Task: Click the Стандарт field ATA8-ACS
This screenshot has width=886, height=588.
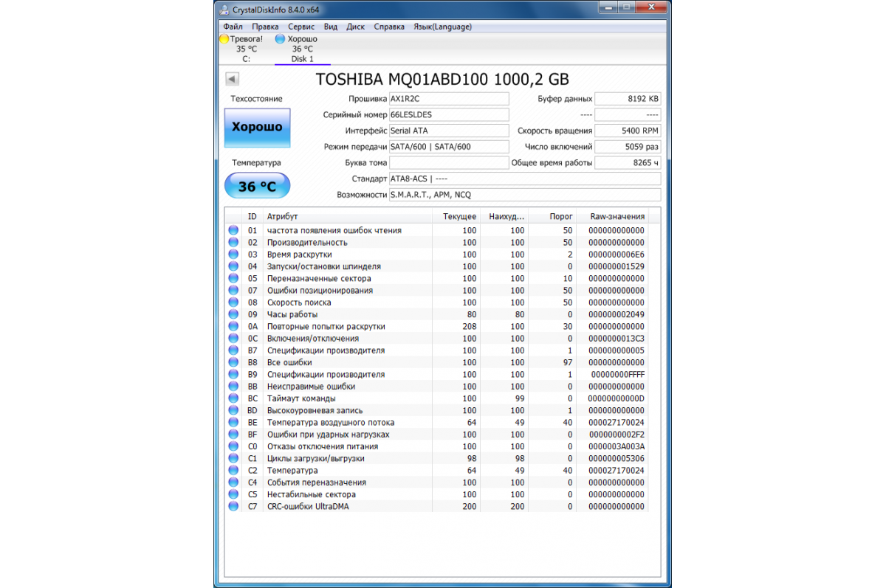Action: click(525, 179)
